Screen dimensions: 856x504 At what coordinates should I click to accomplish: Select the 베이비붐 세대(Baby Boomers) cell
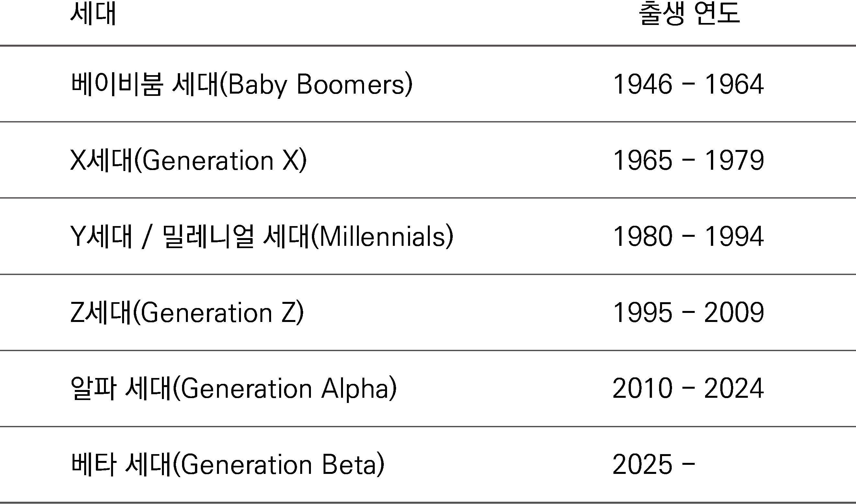click(242, 84)
